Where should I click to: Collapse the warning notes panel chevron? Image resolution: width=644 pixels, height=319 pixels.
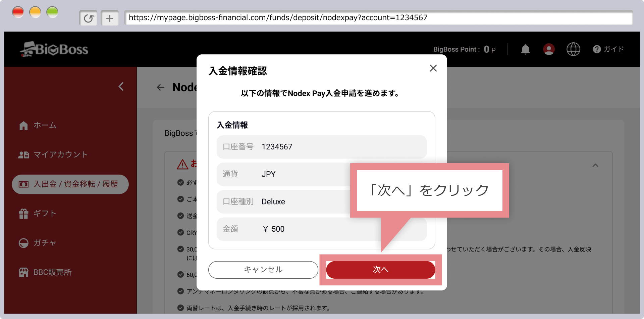point(595,165)
